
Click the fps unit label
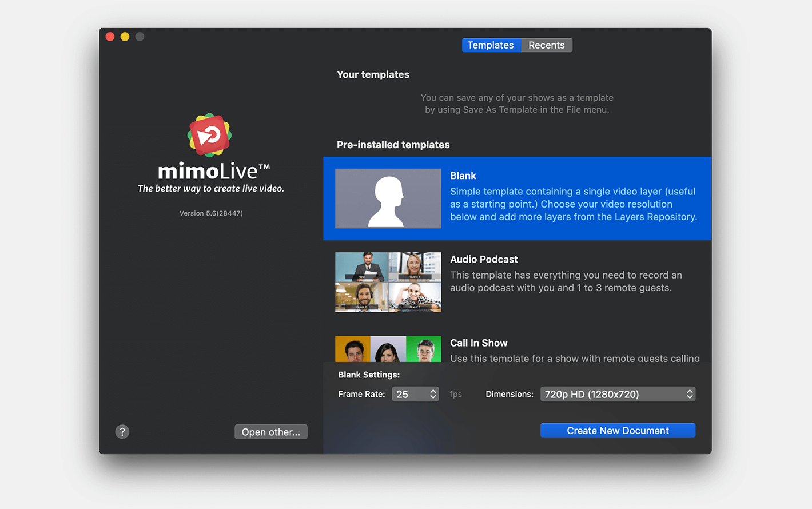point(456,394)
